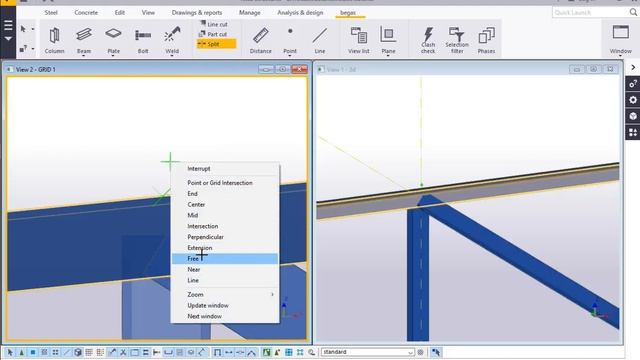Select the Column tool in the ribbon
Image resolution: width=640 pixels, height=360 pixels.
tap(54, 40)
